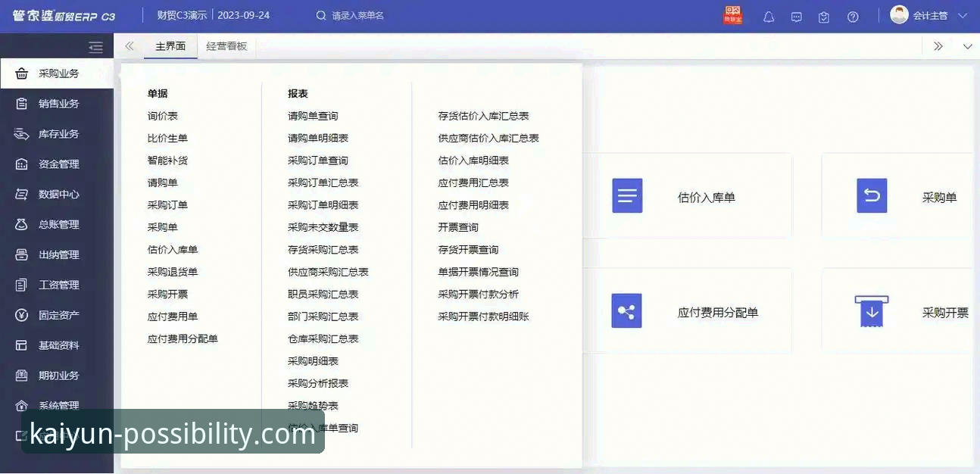Open 开票查询 report
The height and width of the screenshot is (474, 980).
[x=458, y=227]
